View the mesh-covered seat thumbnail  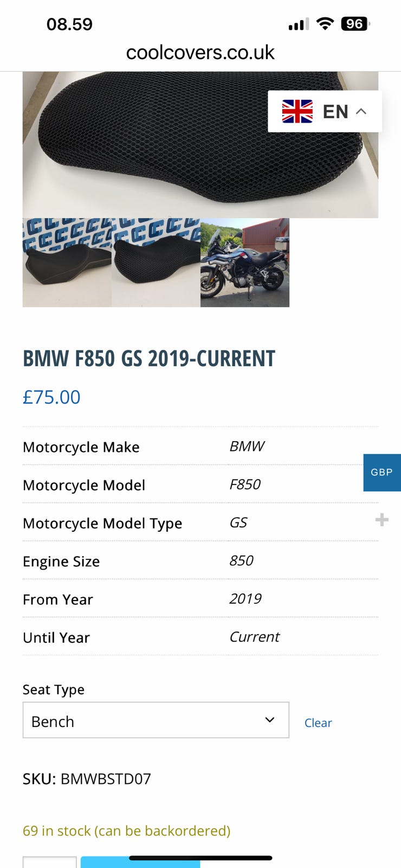click(x=156, y=263)
